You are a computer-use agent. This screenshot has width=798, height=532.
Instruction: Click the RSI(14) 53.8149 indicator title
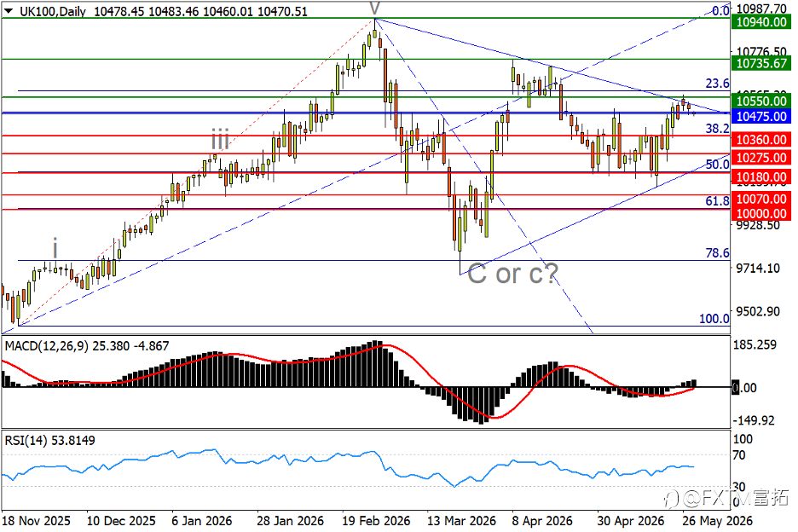click(x=49, y=441)
